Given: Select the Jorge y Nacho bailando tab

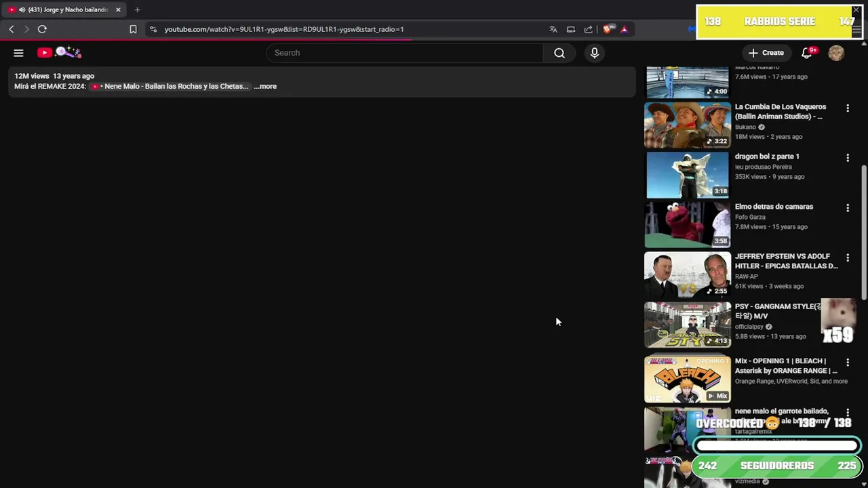Looking at the screenshot, I should (x=64, y=9).
